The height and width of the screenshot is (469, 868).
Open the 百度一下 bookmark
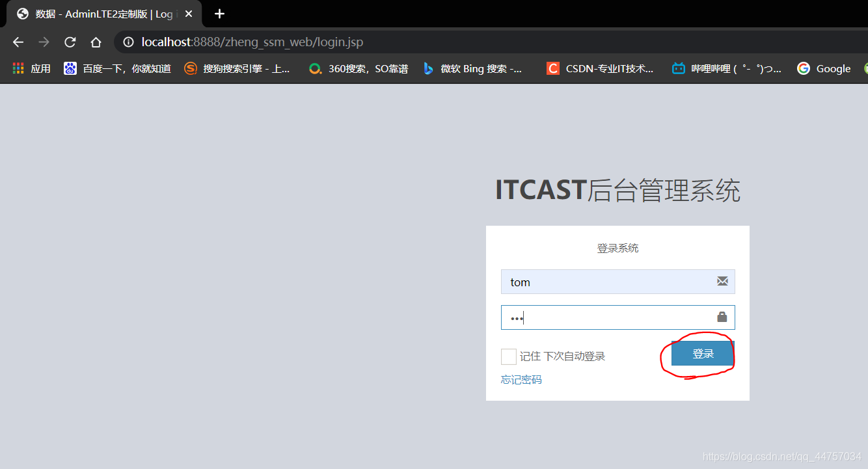click(x=118, y=68)
